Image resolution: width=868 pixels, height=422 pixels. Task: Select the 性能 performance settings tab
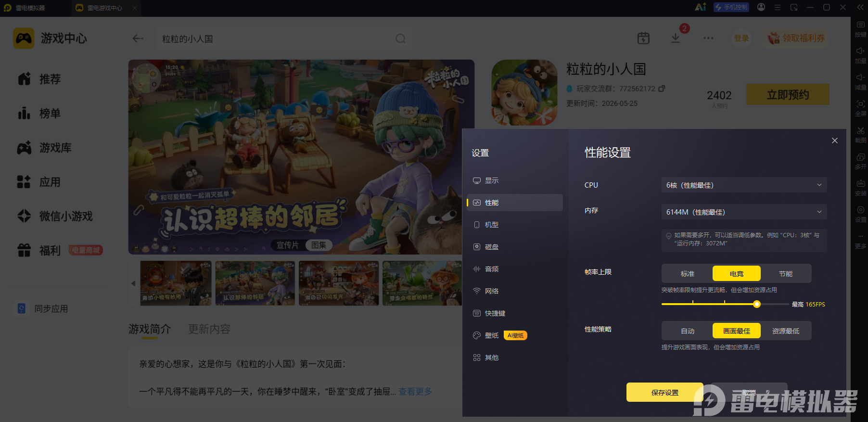point(515,203)
